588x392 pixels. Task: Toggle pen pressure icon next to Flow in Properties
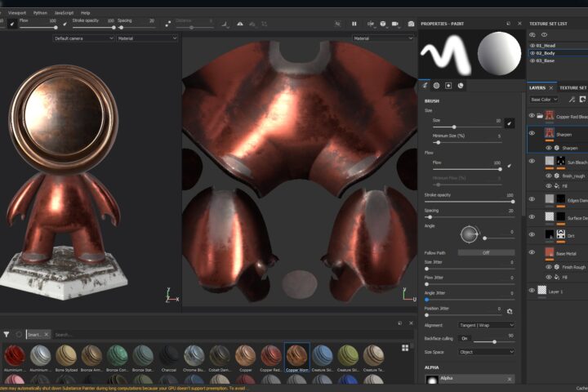(x=510, y=166)
